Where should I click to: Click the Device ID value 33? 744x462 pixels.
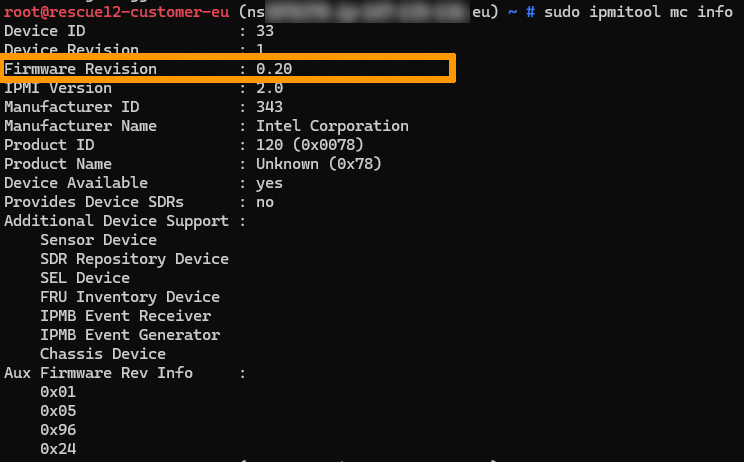point(265,31)
